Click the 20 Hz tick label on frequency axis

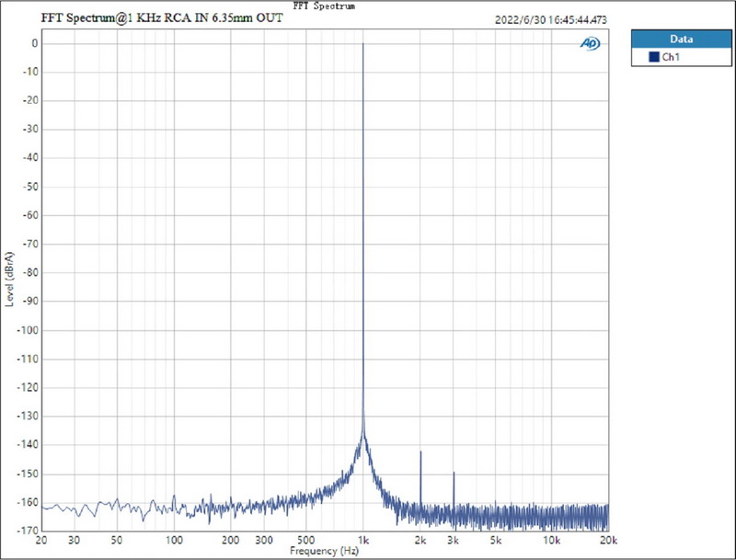[41, 541]
